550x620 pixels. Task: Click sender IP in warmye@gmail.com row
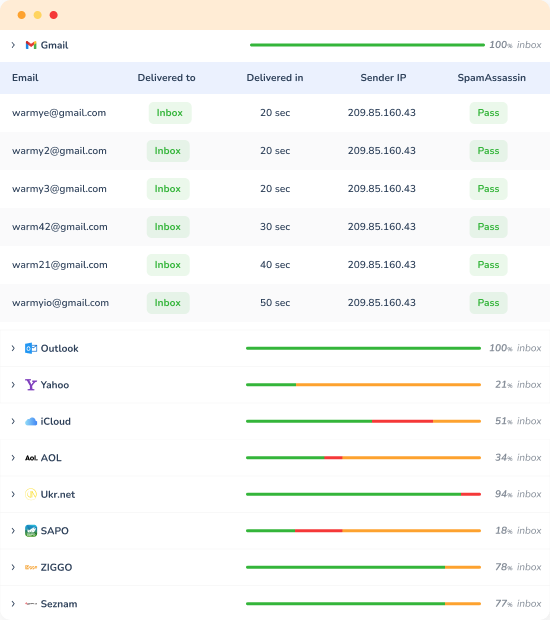(382, 113)
